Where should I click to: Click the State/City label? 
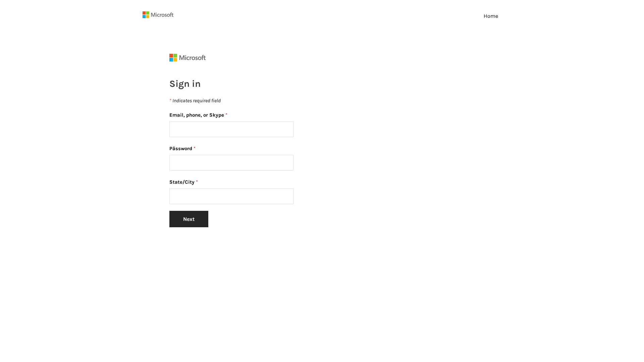point(182,182)
